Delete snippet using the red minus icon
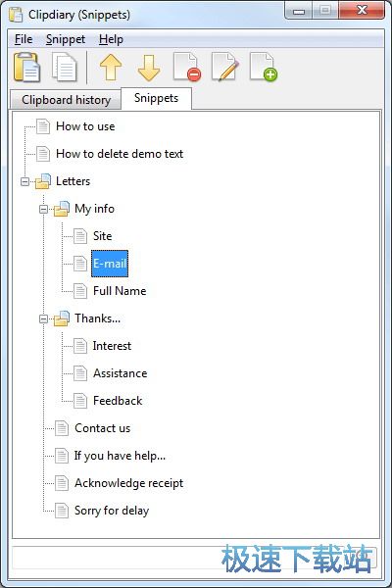 [187, 67]
